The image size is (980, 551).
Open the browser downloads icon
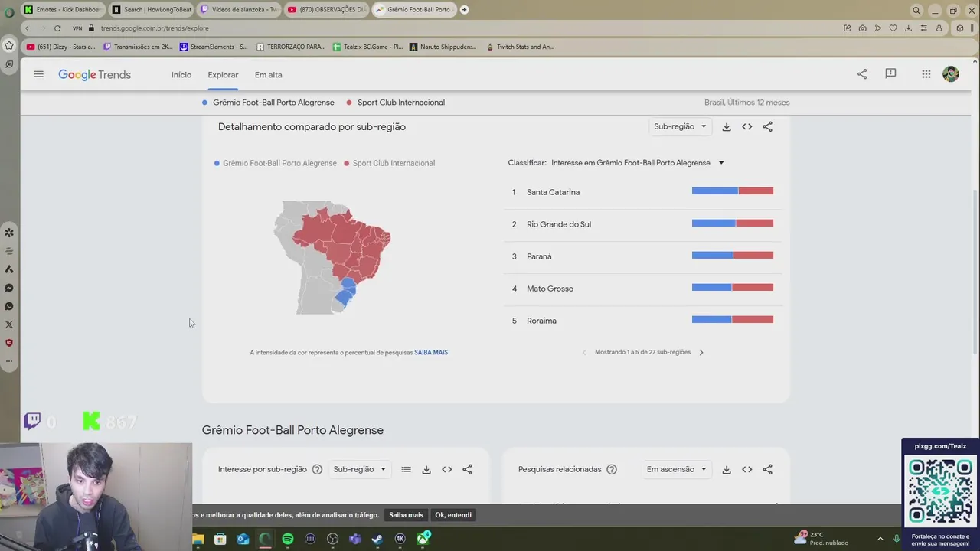point(908,28)
